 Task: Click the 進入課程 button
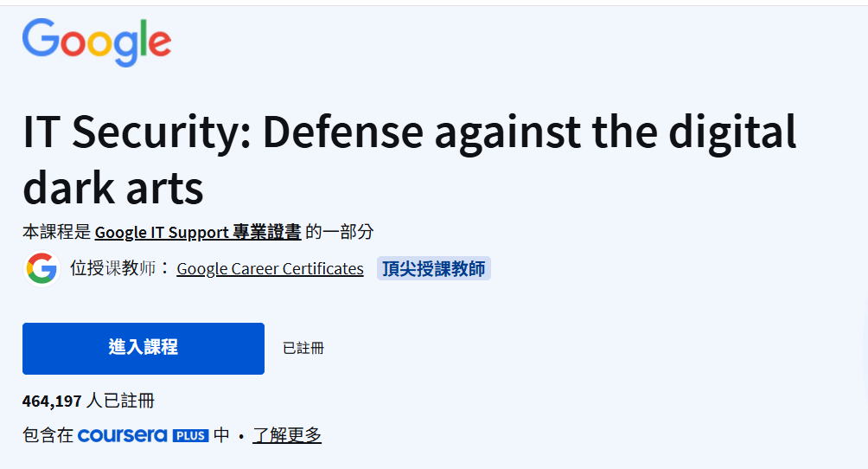pos(144,349)
